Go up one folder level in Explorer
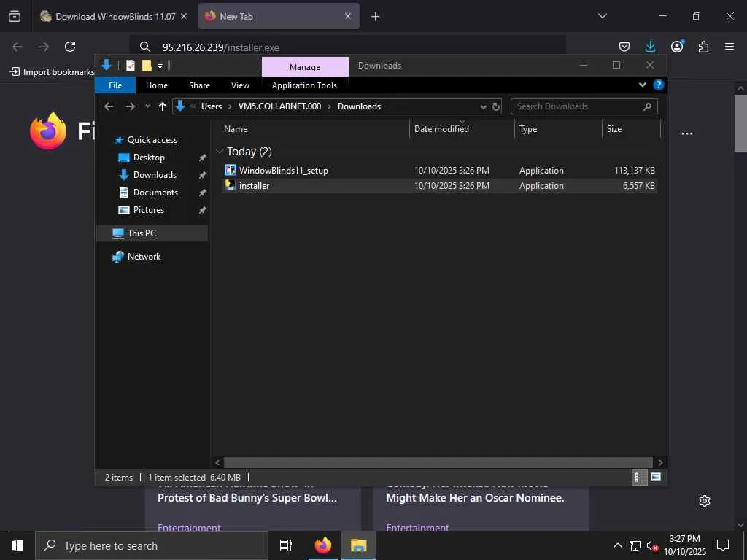This screenshot has width=747, height=560. (163, 106)
